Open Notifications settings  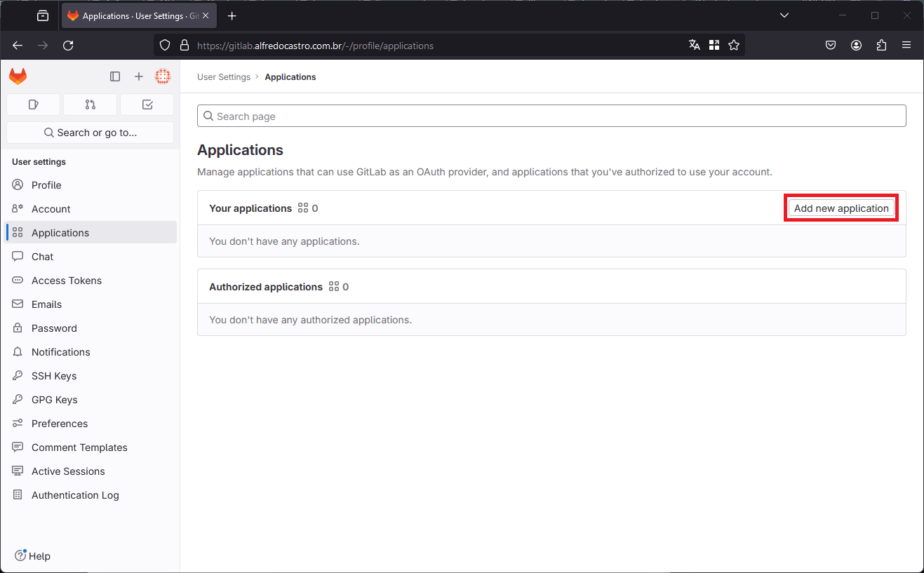[91, 352]
